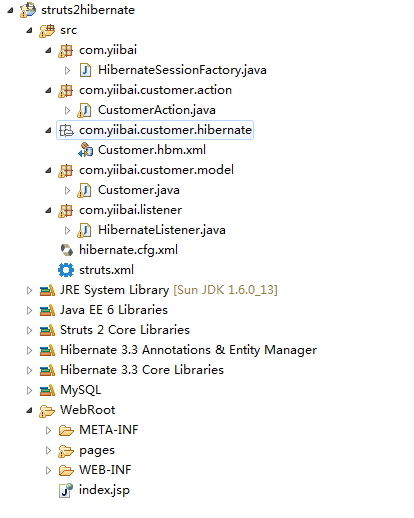Click the JRE System Library icon
Viewport: 414px width, 518px height.
point(47,290)
